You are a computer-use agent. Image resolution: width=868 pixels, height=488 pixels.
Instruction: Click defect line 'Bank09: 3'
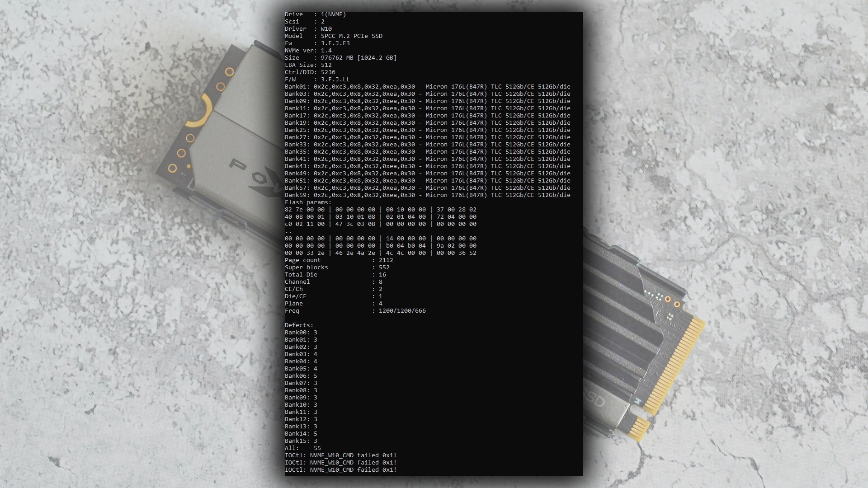(x=301, y=398)
